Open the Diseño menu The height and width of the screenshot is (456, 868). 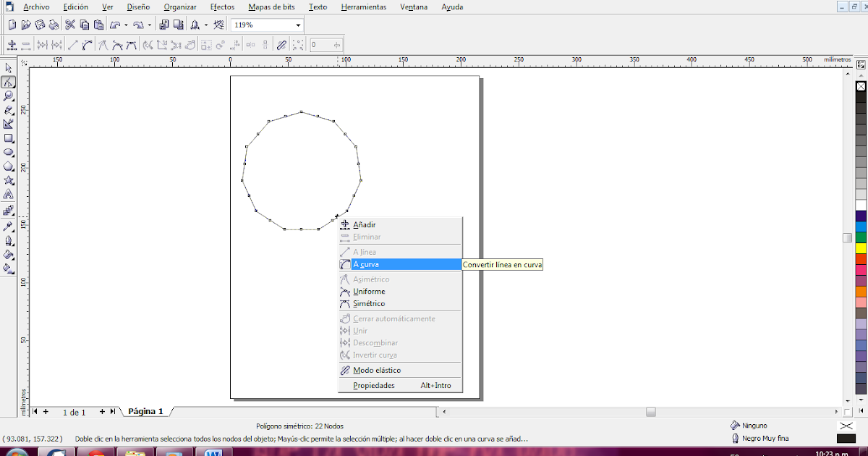coord(138,7)
